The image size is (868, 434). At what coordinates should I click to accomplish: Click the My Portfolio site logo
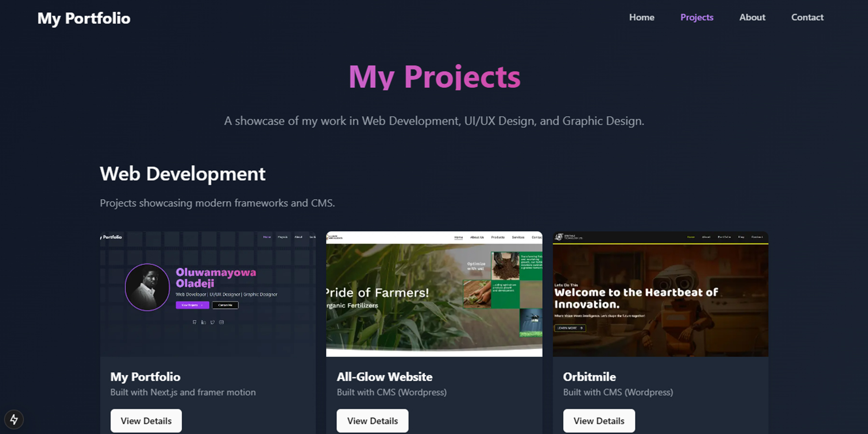(84, 18)
